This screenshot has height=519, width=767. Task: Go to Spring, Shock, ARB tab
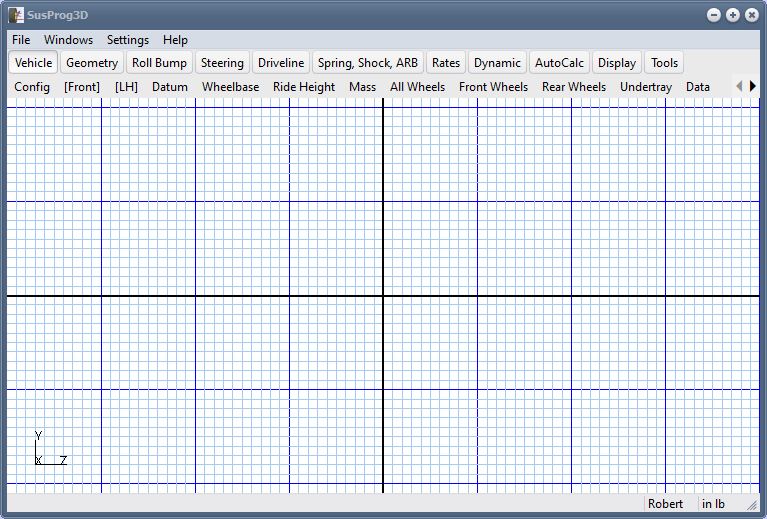click(368, 62)
